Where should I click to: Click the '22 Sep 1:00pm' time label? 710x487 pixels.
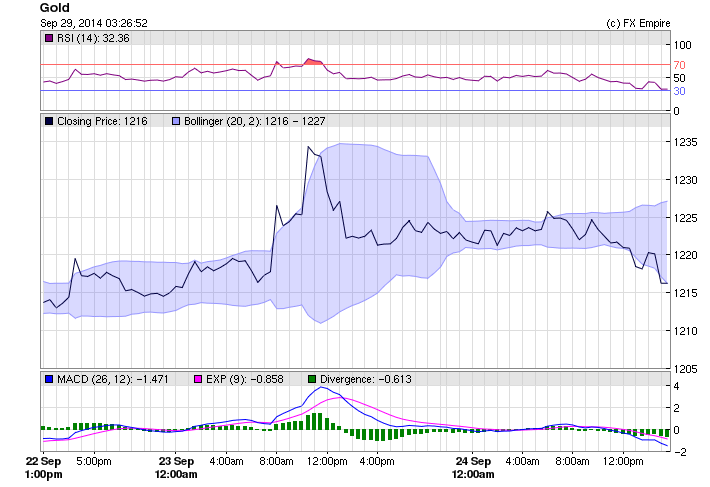(x=43, y=468)
